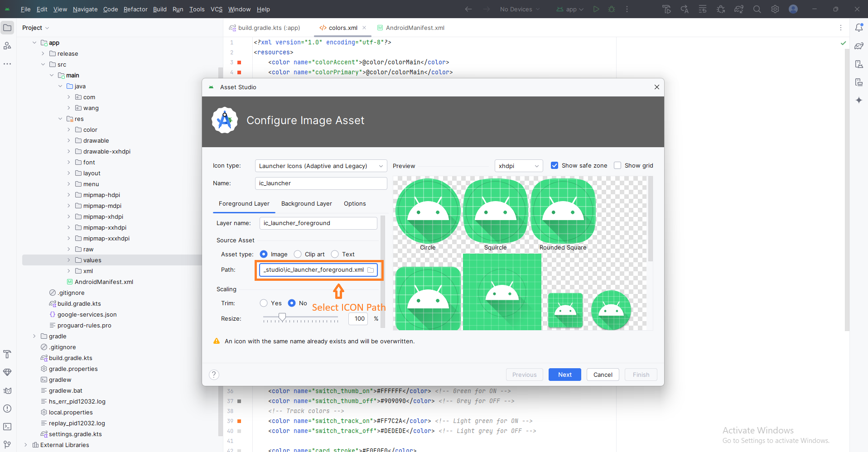Image resolution: width=868 pixels, height=452 pixels.
Task: Open the Version Control branch icon
Action: click(7, 445)
